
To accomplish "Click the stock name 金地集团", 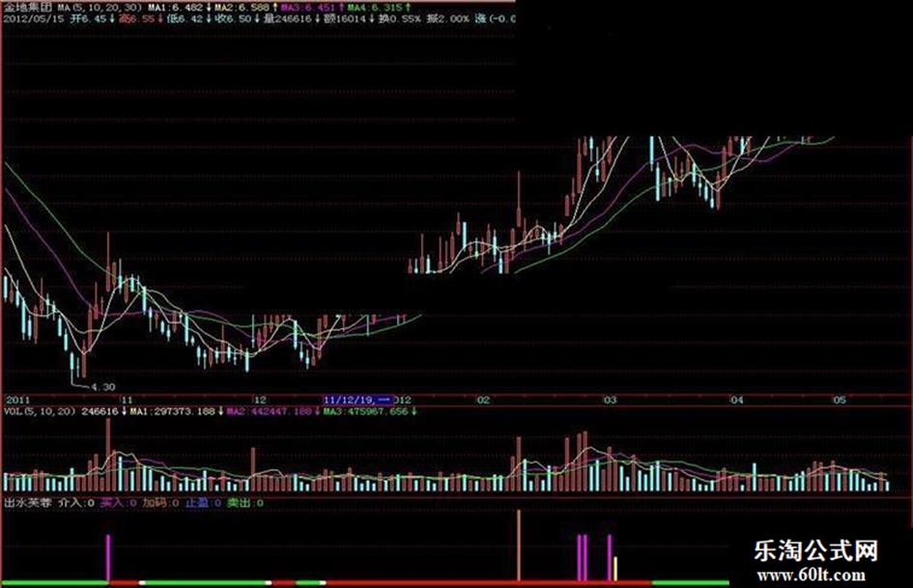I will click(x=29, y=8).
